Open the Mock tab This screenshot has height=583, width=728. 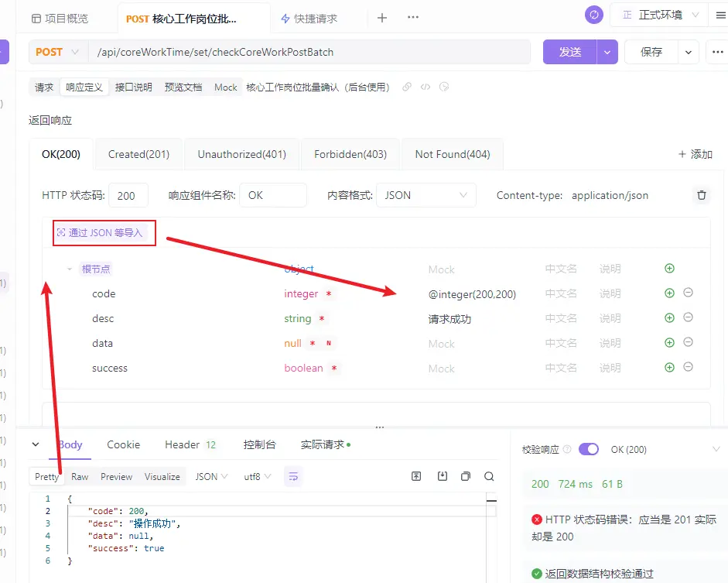click(226, 87)
